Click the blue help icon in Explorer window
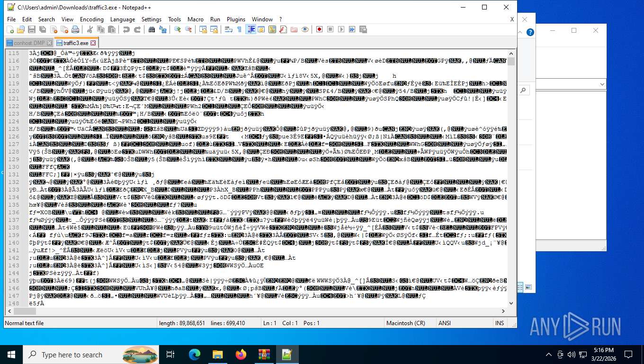 [x=530, y=32]
